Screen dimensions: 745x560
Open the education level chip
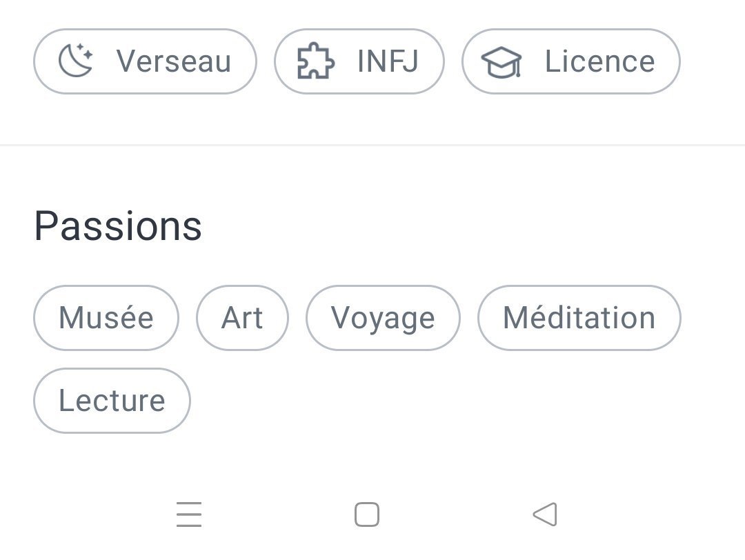[x=570, y=61]
